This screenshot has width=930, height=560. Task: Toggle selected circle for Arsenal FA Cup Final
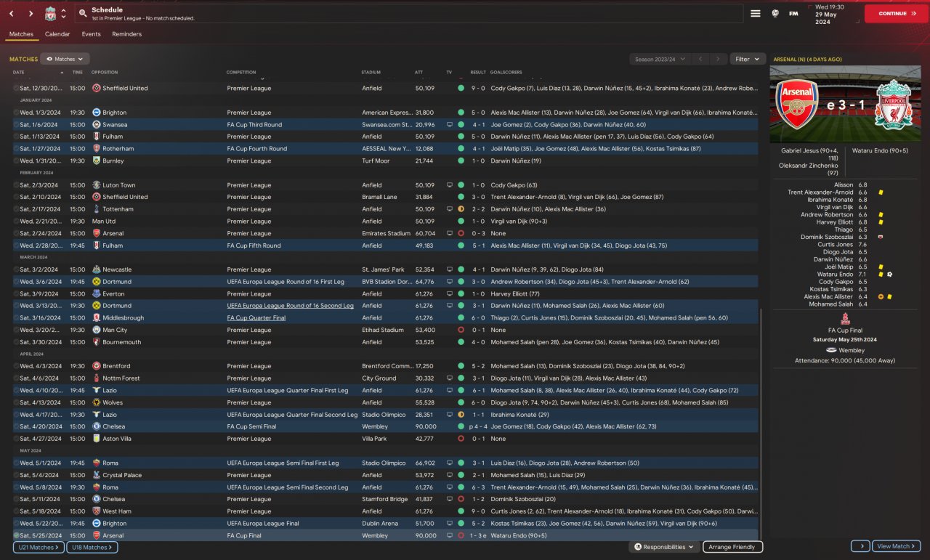(x=16, y=536)
